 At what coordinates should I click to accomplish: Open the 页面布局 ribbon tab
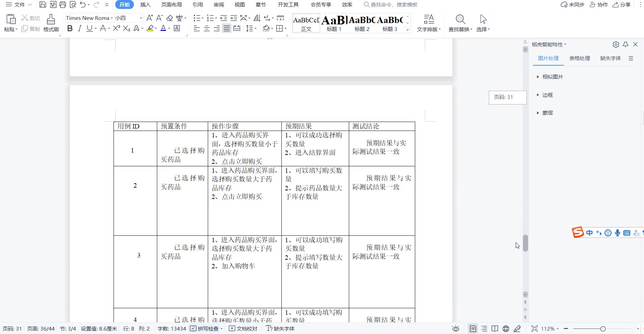(x=172, y=4)
